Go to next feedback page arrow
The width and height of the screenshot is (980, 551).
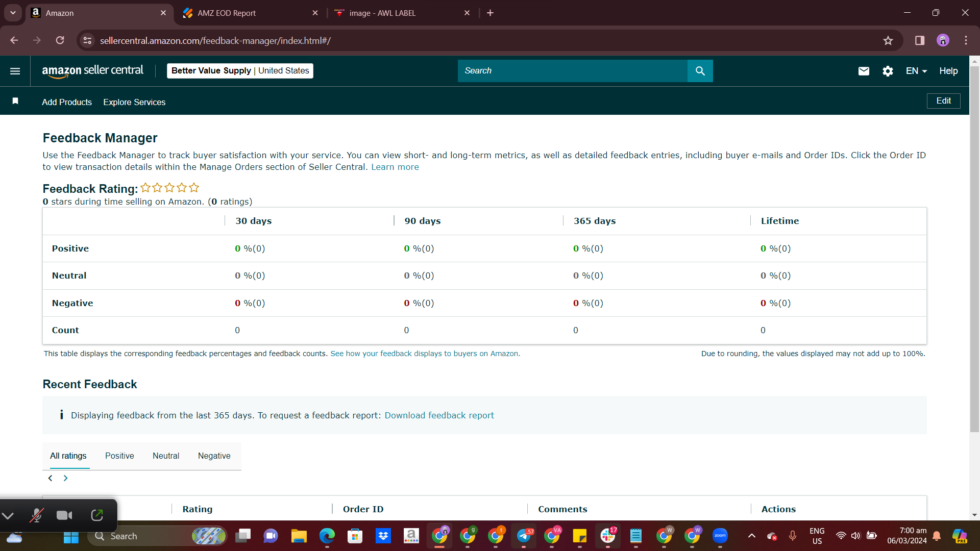tap(65, 478)
